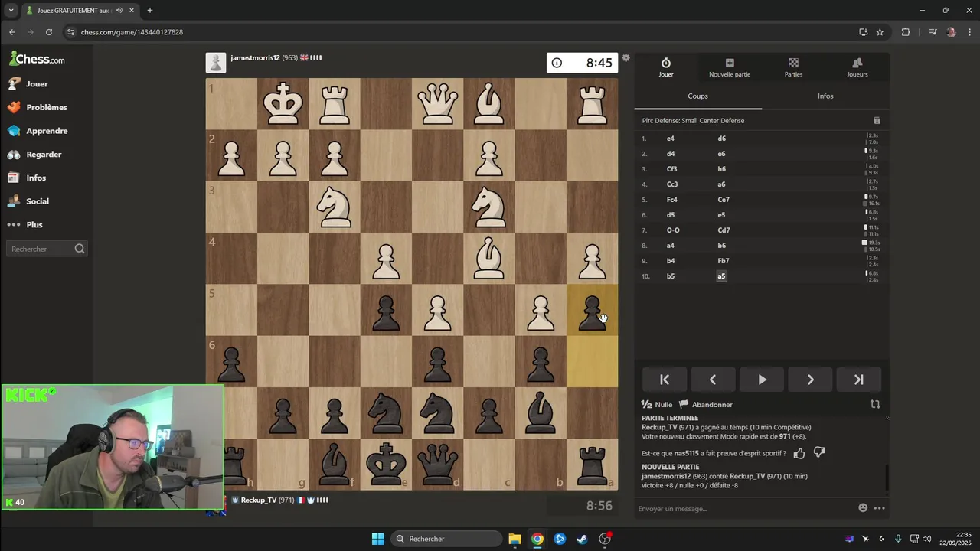
Task: Give thumbs up for nas5115 sportsmanship
Action: tap(799, 453)
